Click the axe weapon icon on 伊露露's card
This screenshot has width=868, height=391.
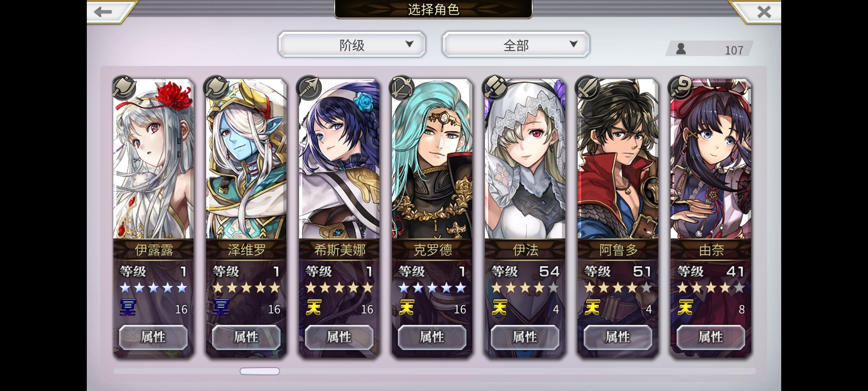coord(124,87)
